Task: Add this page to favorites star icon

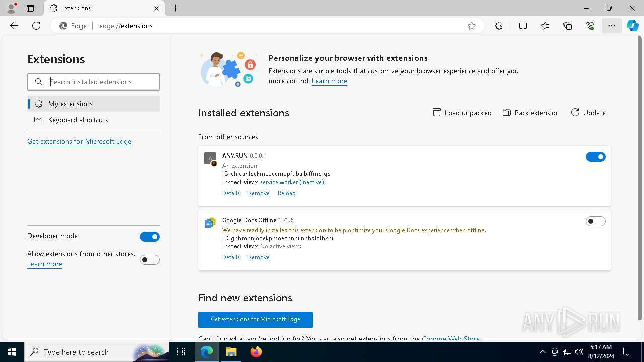Action: click(472, 26)
